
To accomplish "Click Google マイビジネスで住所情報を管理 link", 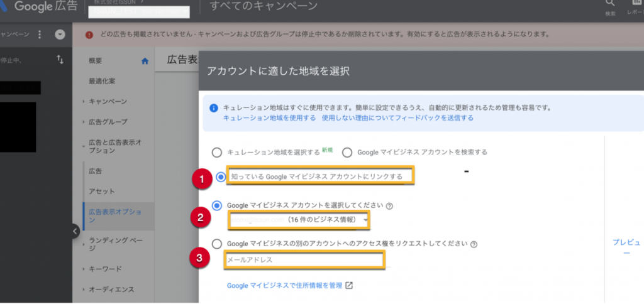I will (285, 286).
